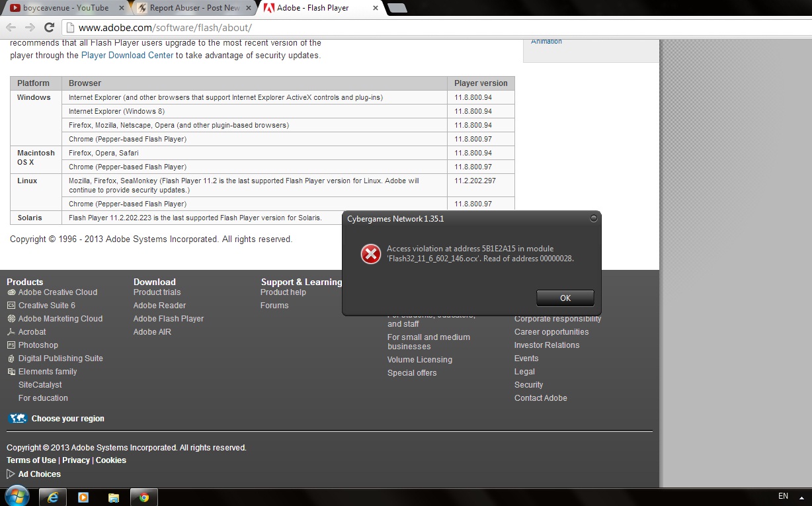Open the Product trials link
This screenshot has width=812, height=506.
(x=157, y=292)
